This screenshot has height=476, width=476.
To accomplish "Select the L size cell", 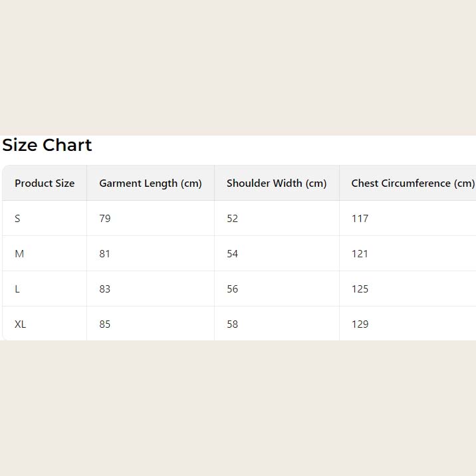I will pyautogui.click(x=17, y=289).
